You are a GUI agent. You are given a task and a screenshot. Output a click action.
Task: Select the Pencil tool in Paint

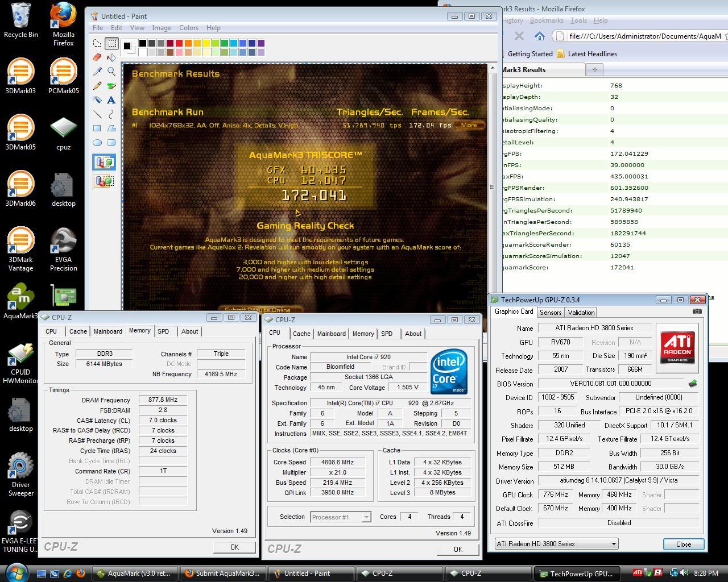(x=97, y=86)
